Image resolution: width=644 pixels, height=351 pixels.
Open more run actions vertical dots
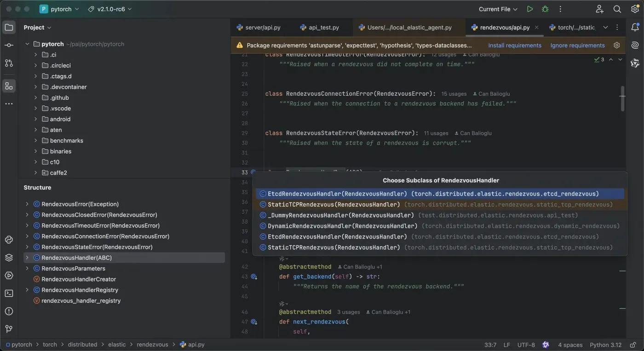click(x=560, y=9)
